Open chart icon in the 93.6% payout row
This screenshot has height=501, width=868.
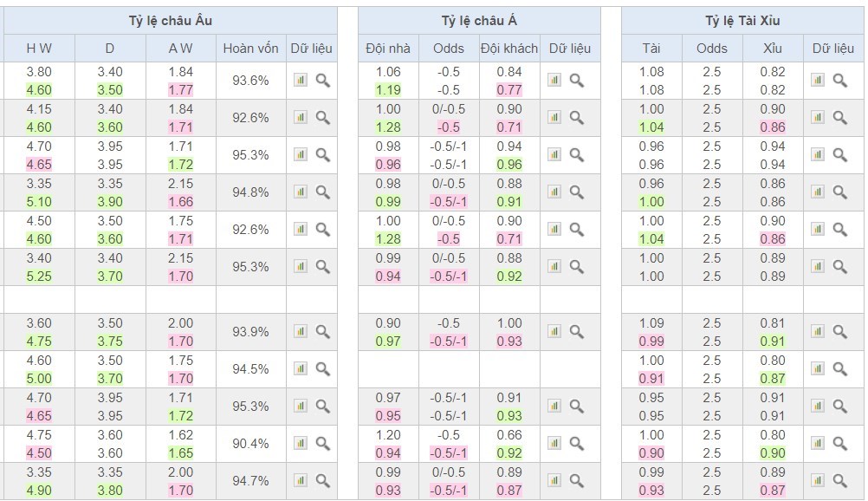pos(301,81)
